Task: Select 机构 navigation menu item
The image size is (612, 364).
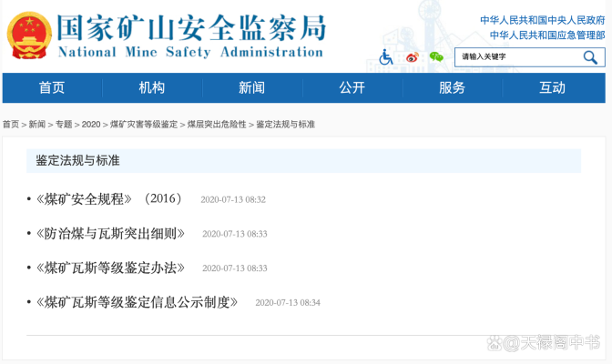Action: (152, 88)
